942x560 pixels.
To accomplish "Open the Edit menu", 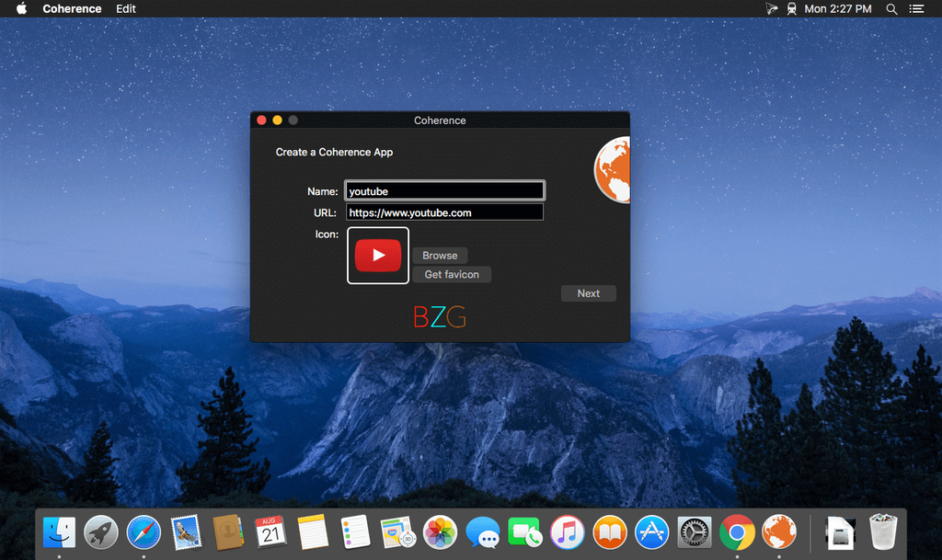I will (x=126, y=8).
